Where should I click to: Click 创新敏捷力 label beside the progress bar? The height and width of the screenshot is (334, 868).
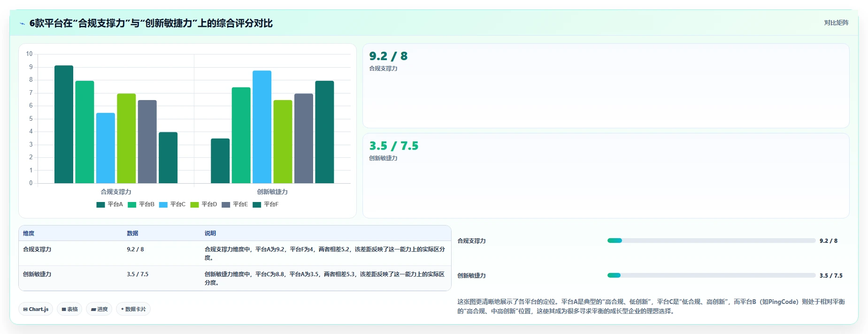pos(472,276)
